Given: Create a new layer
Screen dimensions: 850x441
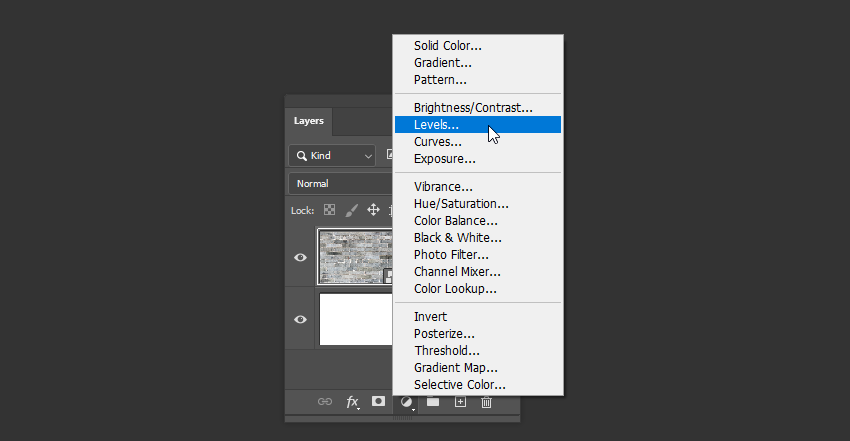Looking at the screenshot, I should 460,402.
